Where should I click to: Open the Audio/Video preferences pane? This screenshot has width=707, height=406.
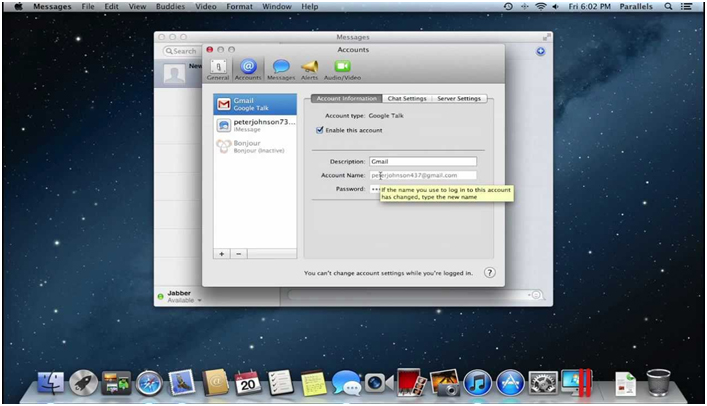(x=342, y=70)
